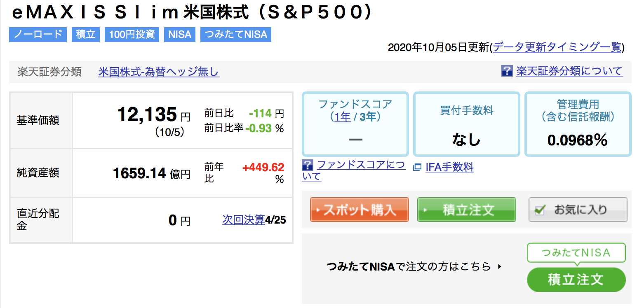Click the orange スポット購入 button
The image size is (644, 308).
360,210
